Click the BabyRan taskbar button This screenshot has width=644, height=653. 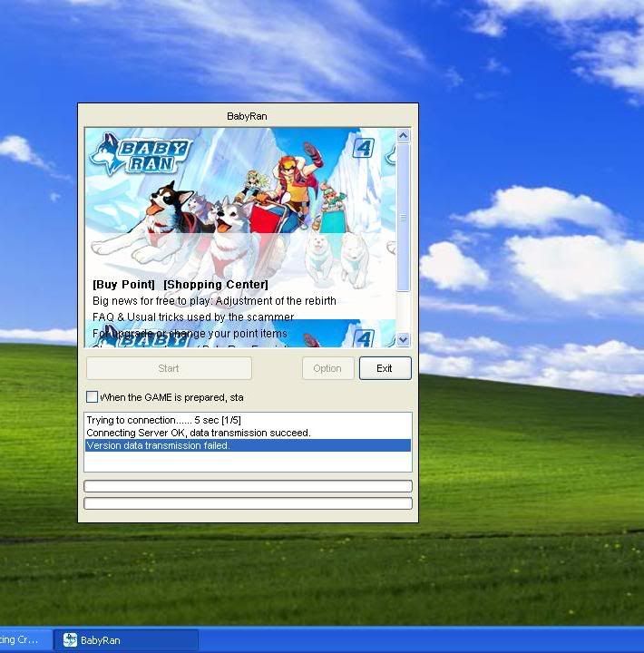click(126, 640)
